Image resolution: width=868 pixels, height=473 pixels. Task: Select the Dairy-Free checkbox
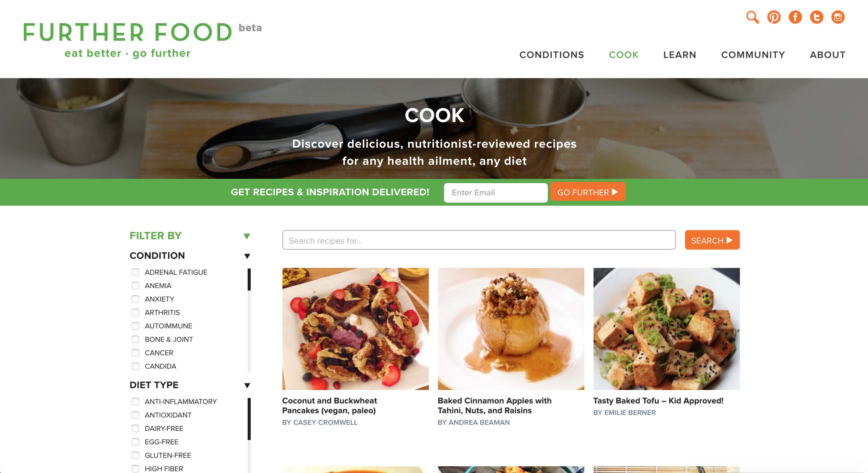tap(135, 428)
